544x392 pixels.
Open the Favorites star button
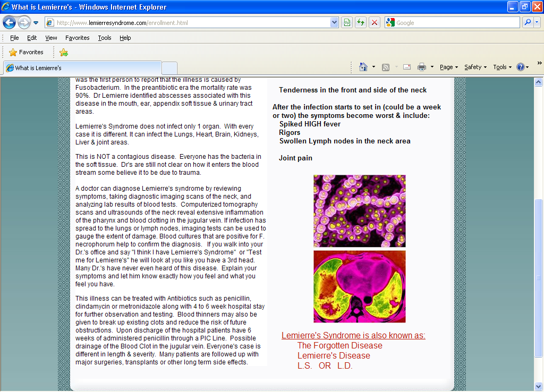(x=27, y=53)
